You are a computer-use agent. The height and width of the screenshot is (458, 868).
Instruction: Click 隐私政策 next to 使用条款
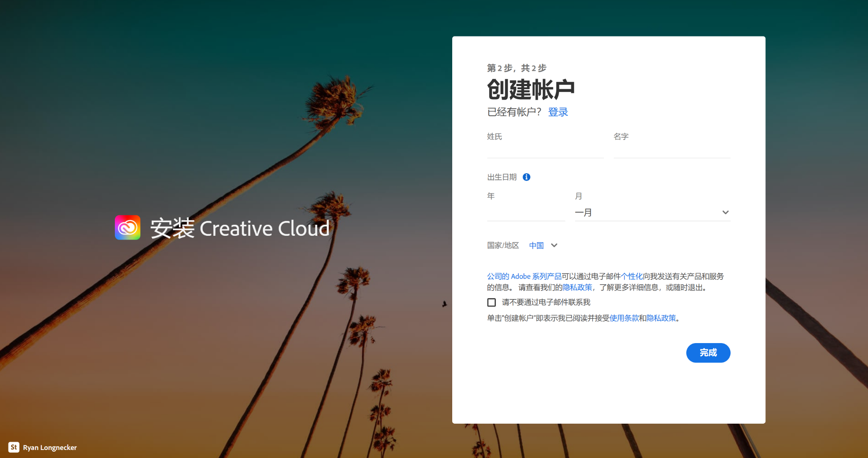click(661, 318)
